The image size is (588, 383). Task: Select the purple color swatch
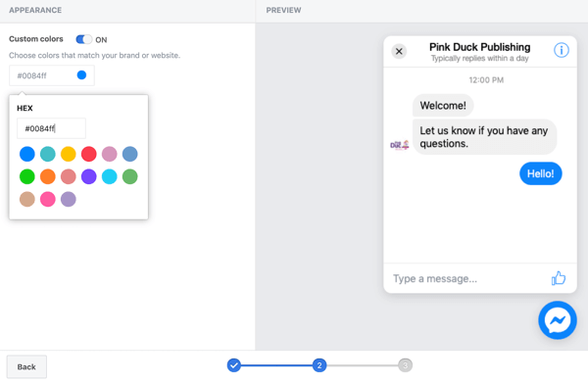point(89,176)
